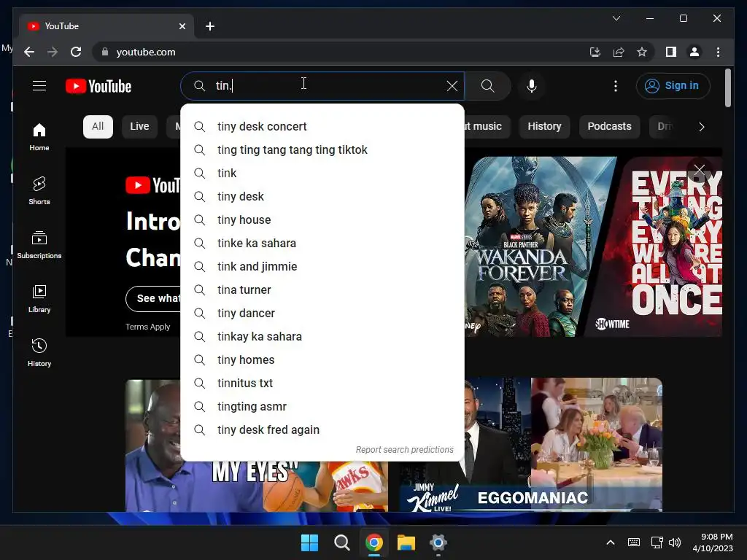
Task: Open Settings from taskbar
Action: point(438,542)
